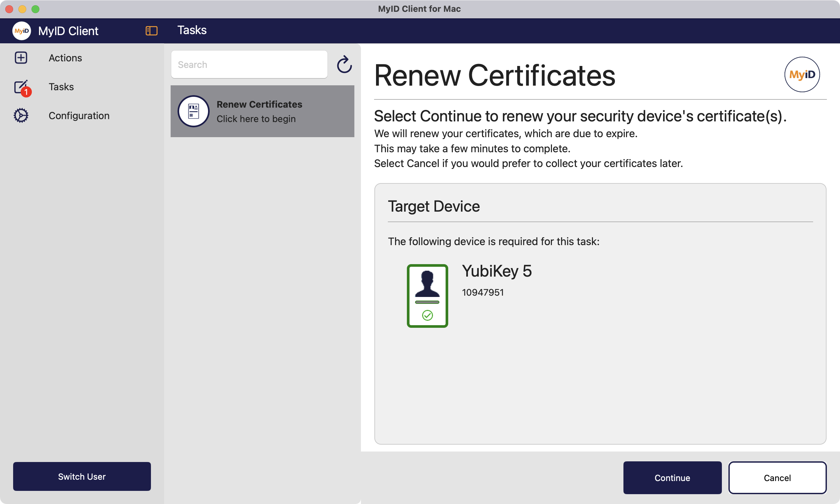Open Actions via plus icon

[x=21, y=58]
